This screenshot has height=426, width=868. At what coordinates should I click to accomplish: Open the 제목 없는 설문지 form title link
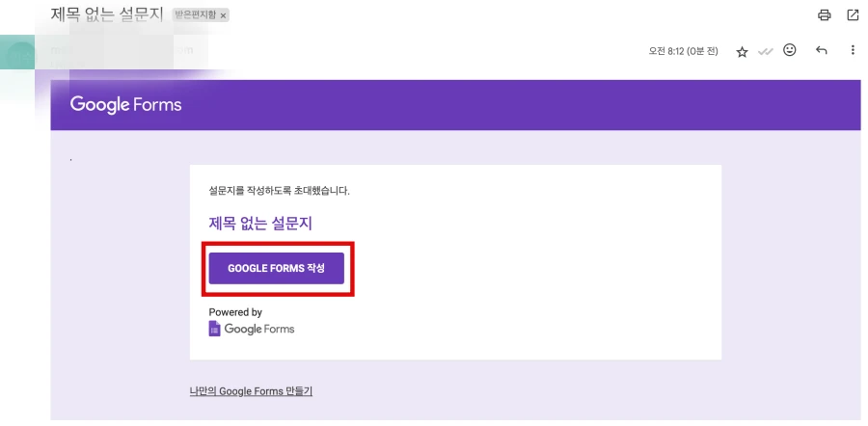click(260, 224)
